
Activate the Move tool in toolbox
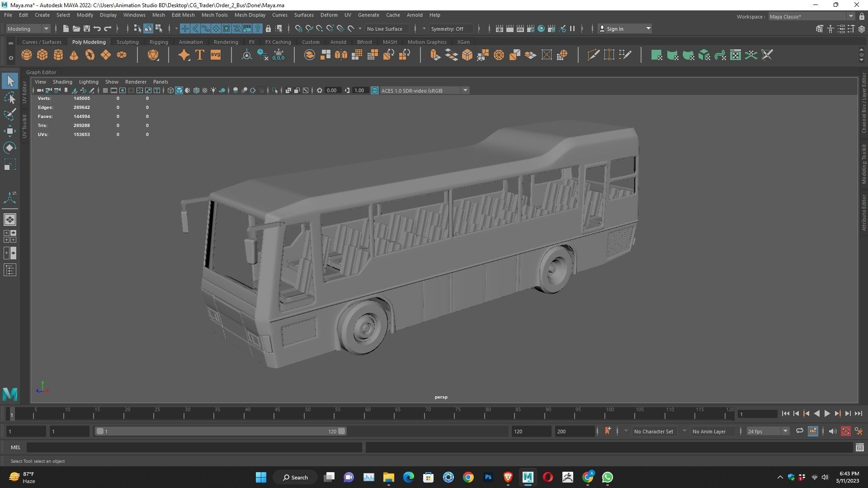[x=10, y=131]
